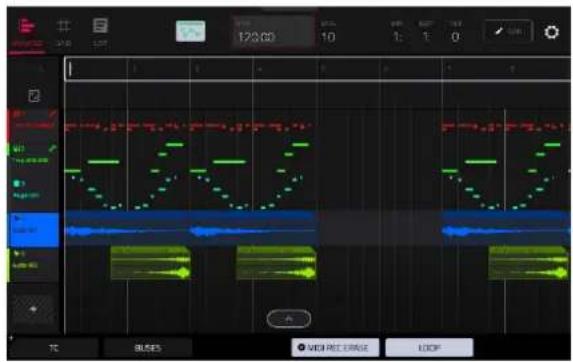Screen dimensions: 573x362
Task: Click bar 2 marker in timeline ruler
Action: coord(134,68)
